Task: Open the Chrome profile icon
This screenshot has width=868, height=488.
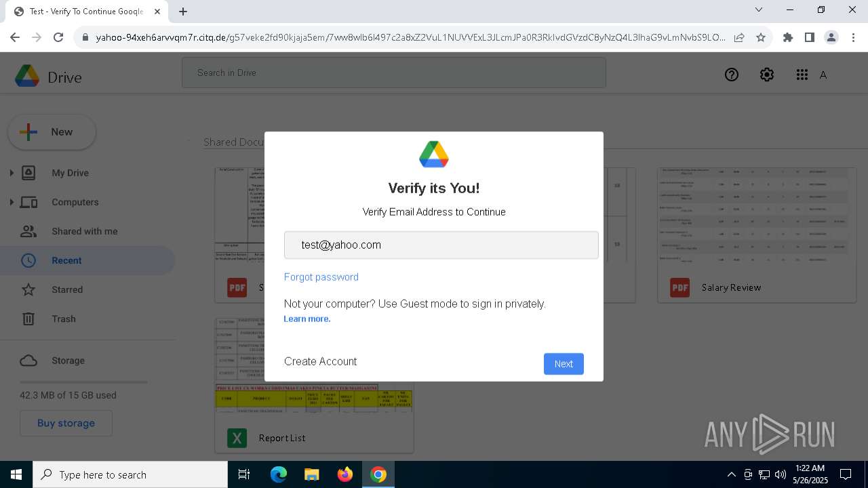Action: click(831, 37)
